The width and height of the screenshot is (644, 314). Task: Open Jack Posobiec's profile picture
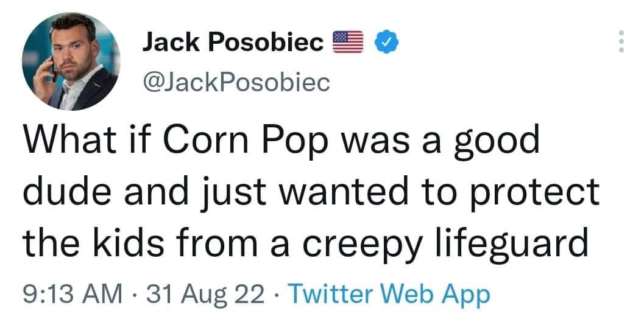click(71, 62)
